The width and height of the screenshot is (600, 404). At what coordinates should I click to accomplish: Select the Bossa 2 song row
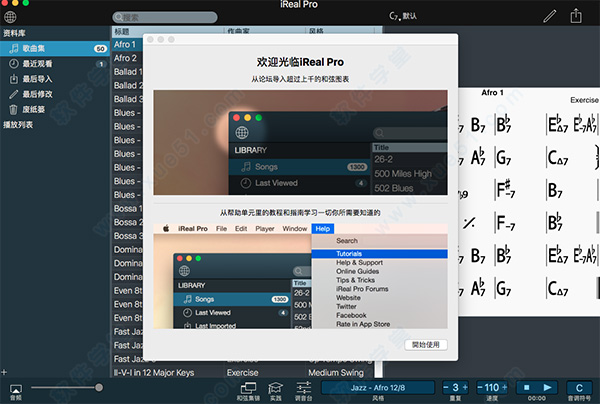[127, 222]
